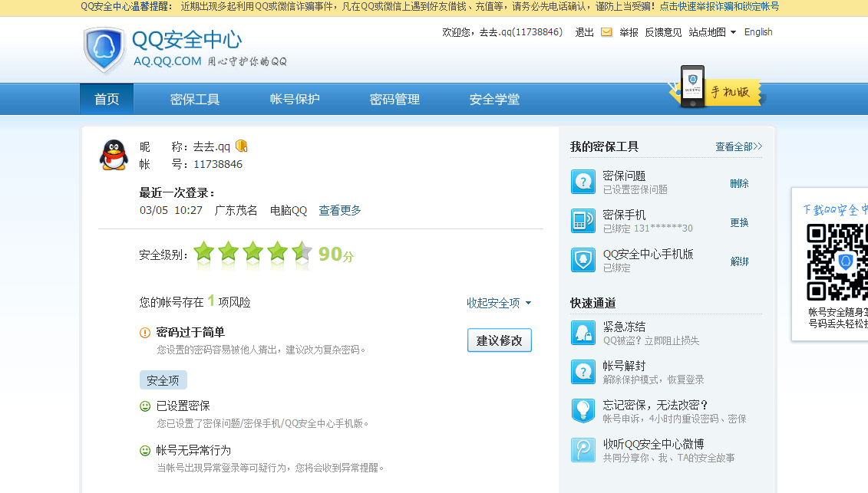This screenshot has width=868, height=493.
Task: Collapse the list with 收起安全项
Action: pos(499,303)
